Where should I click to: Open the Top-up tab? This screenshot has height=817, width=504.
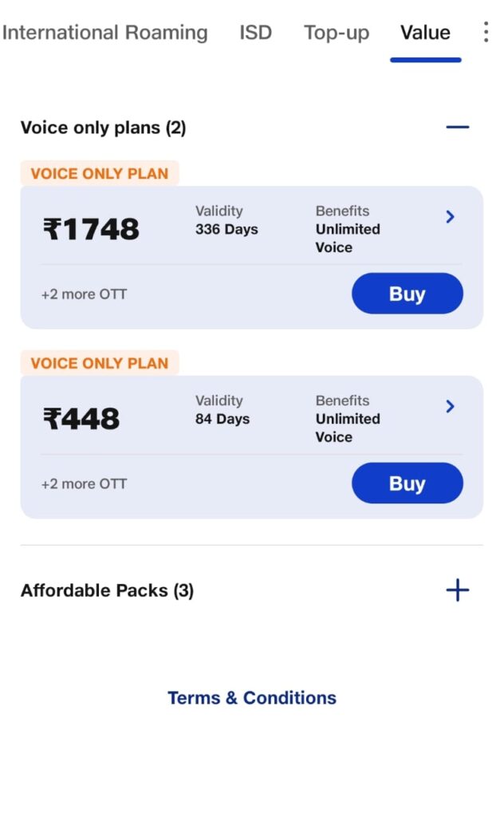336,32
